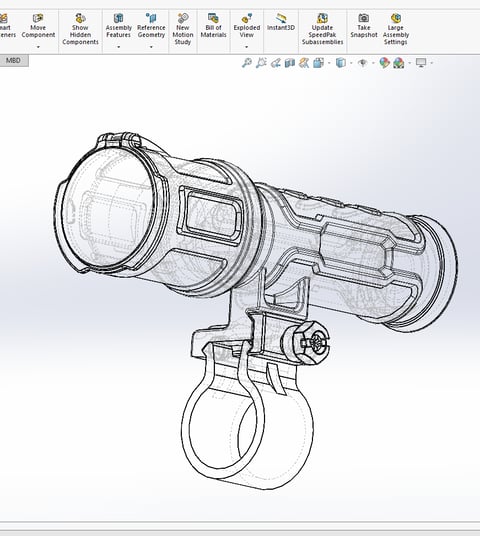The image size is (480, 536).
Task: Open Hide/Show Items dropdown arrow
Action: 373,63
